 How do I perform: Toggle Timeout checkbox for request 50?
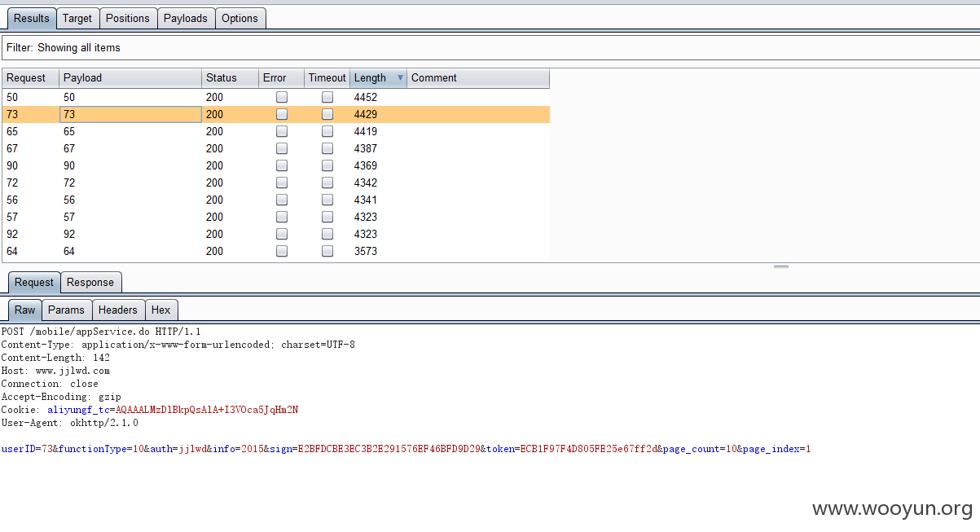[x=327, y=97]
